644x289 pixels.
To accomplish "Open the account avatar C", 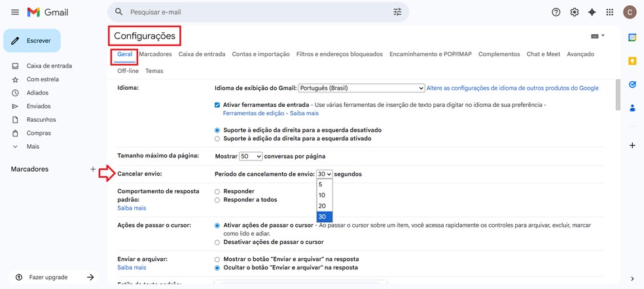I will coord(629,12).
